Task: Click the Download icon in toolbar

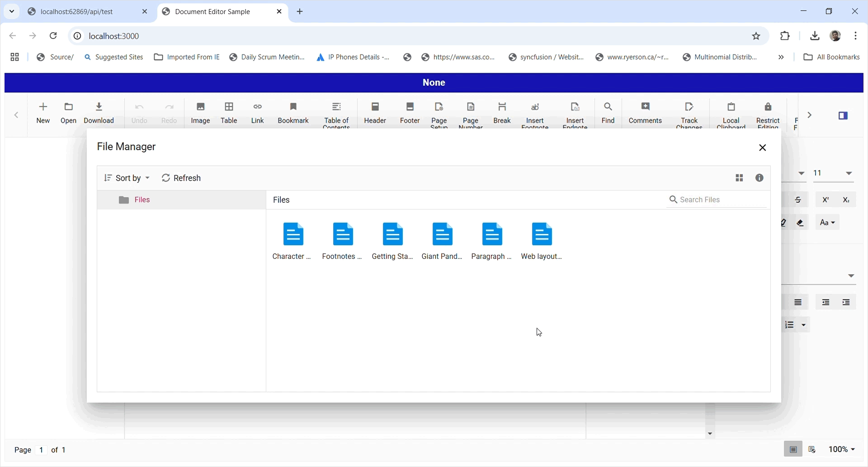Action: 99,112
